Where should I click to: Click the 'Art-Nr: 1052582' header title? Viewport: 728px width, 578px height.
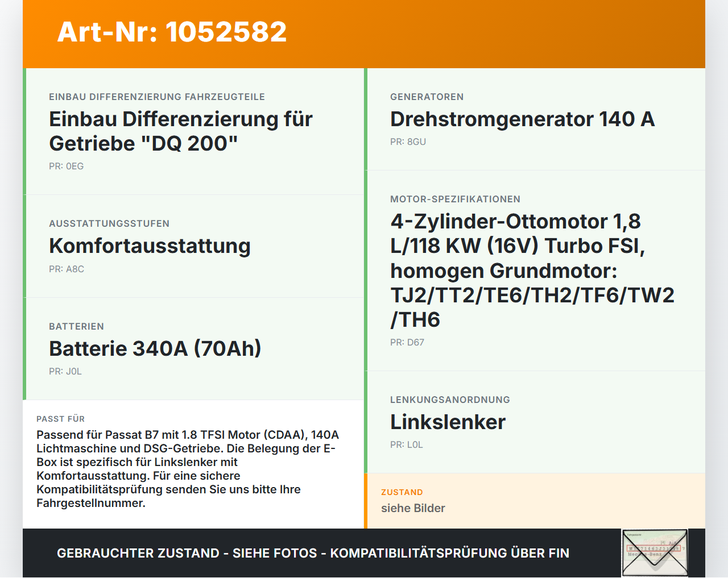point(172,32)
